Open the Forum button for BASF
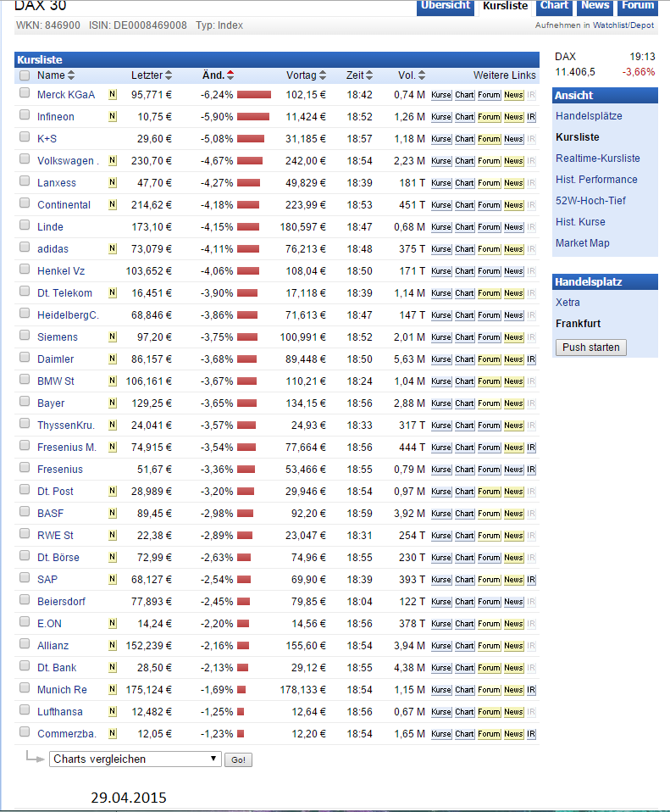670x812 pixels. (489, 514)
